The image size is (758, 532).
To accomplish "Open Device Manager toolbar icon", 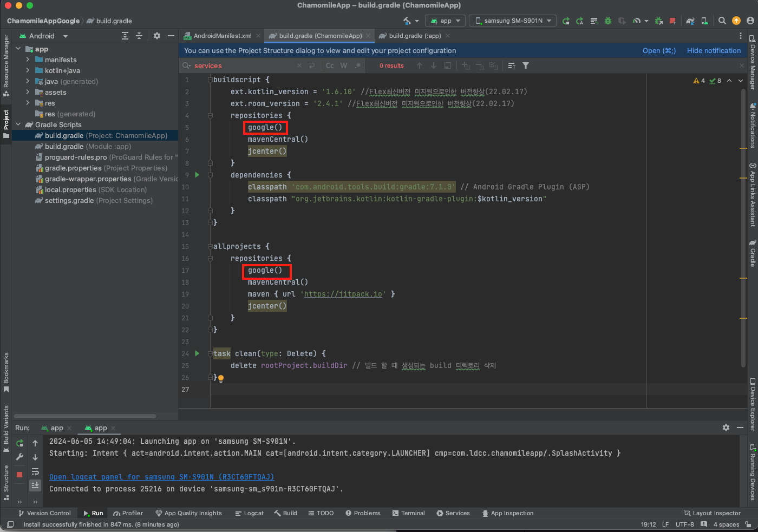I will 704,21.
